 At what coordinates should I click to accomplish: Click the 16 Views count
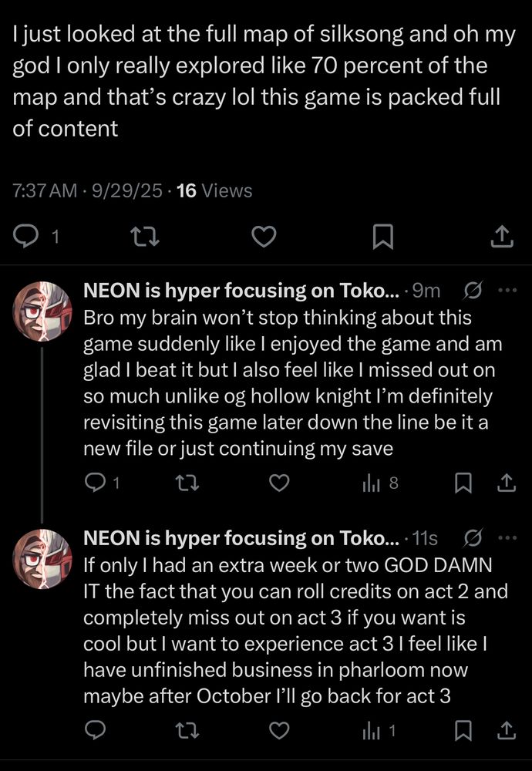coord(214,190)
